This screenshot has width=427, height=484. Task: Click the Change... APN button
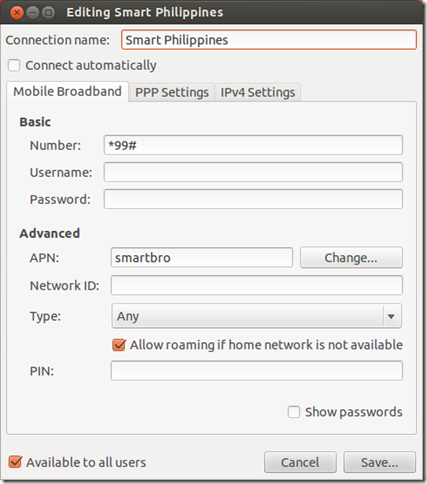[351, 258]
